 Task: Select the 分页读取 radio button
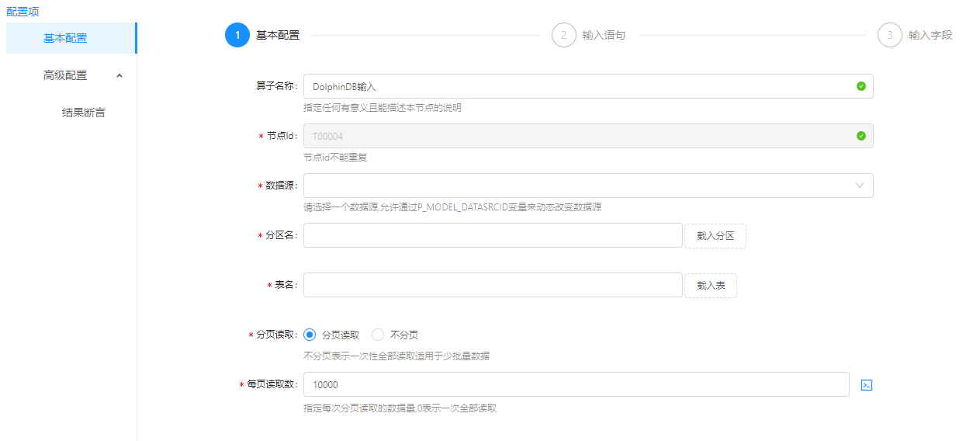coord(310,335)
